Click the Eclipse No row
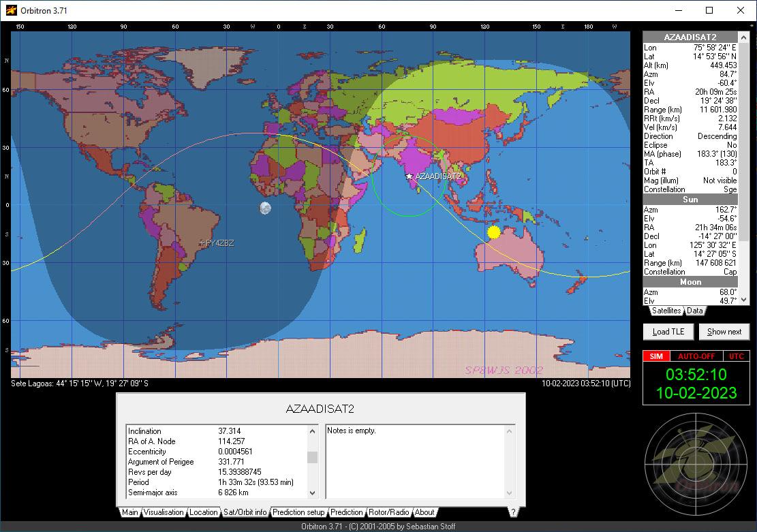 690,145
